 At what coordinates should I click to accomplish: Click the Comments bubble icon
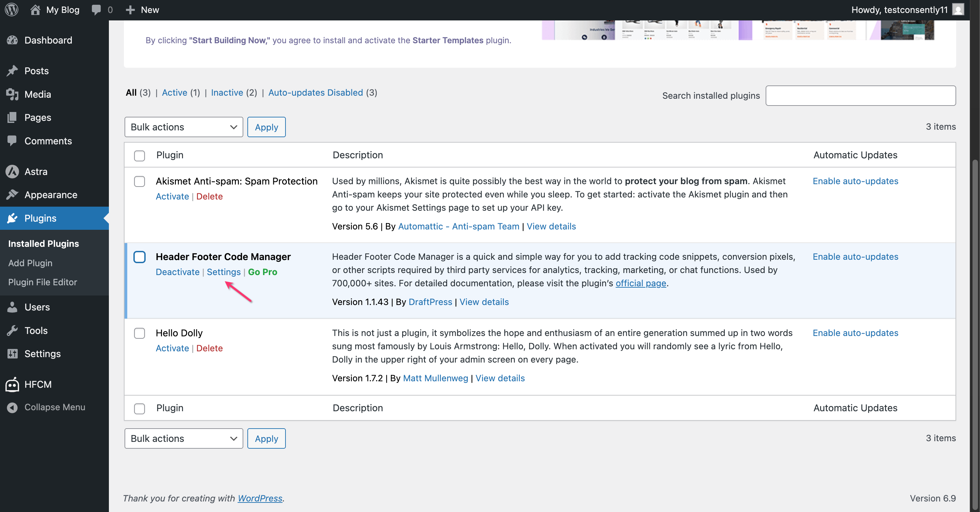[13, 141]
